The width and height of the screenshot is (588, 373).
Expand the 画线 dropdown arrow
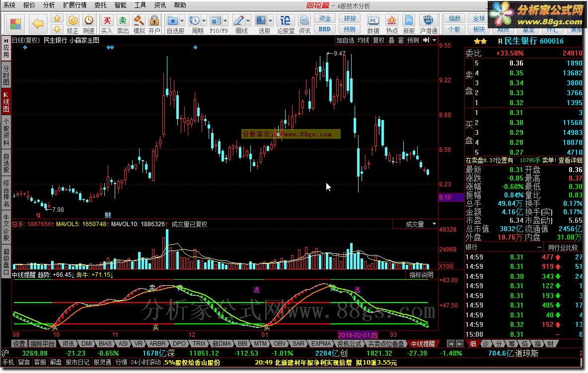(248, 21)
